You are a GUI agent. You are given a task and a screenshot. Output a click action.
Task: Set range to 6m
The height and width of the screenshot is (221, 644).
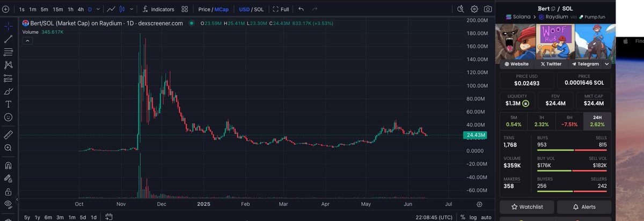point(48,217)
